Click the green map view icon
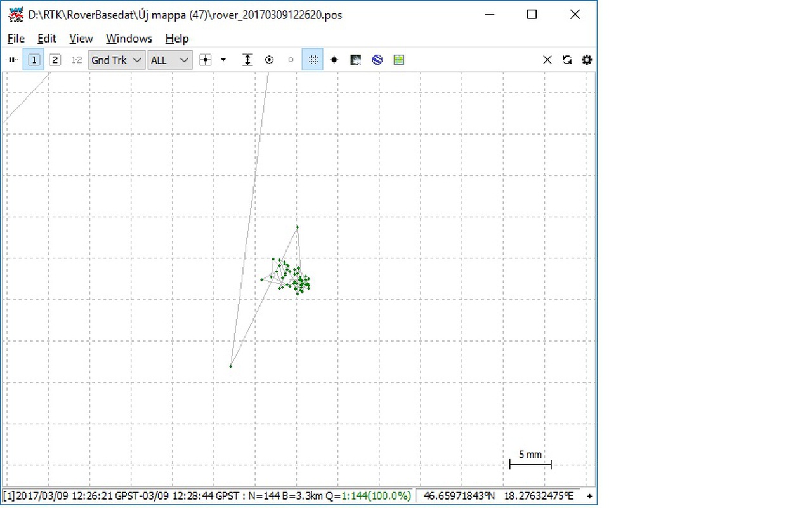 tap(398, 60)
